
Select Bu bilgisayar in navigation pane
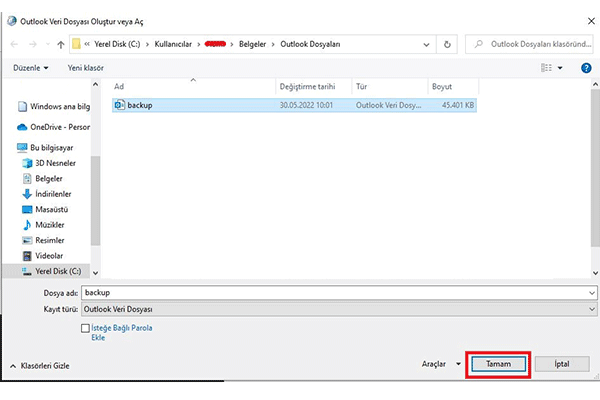(45, 148)
